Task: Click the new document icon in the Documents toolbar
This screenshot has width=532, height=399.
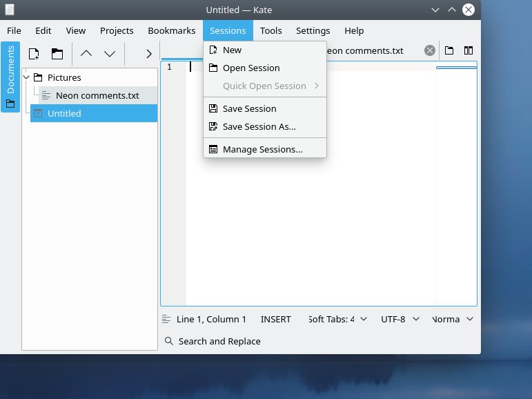Action: [33, 54]
